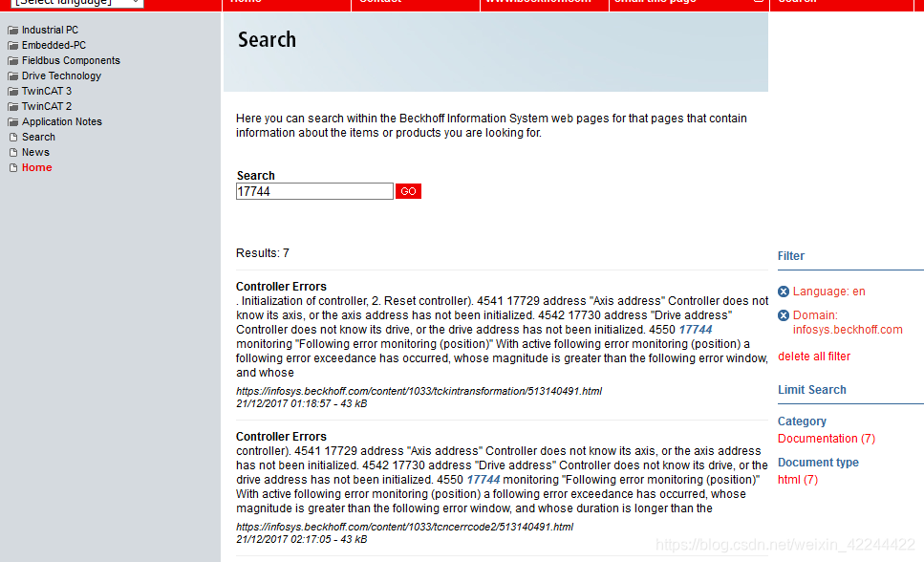Open the TwinCAT 3 navigation entry
The image size is (924, 562).
(x=47, y=92)
